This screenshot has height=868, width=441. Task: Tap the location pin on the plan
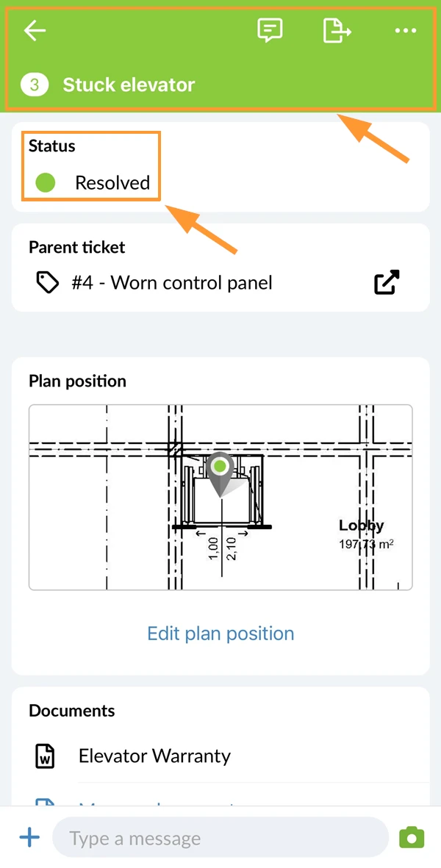pos(220,474)
